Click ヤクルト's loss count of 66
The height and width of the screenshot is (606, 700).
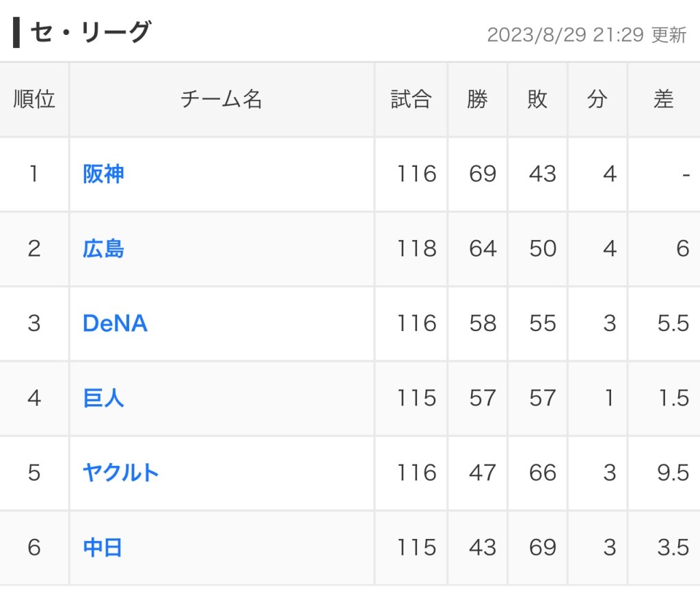pos(543,473)
